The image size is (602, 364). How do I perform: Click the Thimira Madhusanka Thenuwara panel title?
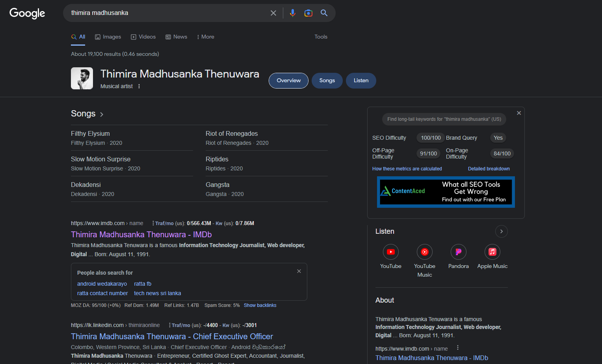pyautogui.click(x=180, y=74)
